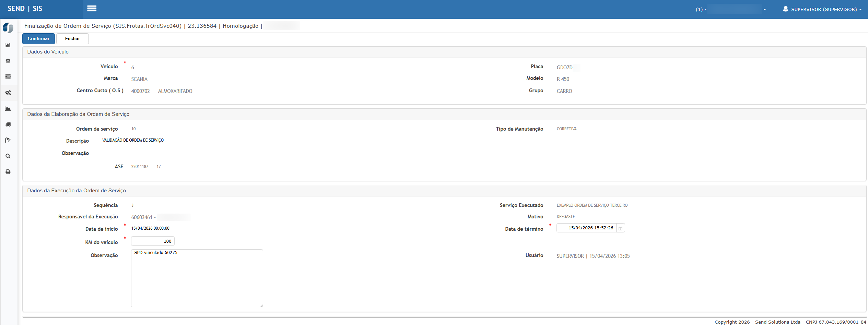Click the Send SIS logo in sidebar
This screenshot has width=868, height=325.
(8, 28)
